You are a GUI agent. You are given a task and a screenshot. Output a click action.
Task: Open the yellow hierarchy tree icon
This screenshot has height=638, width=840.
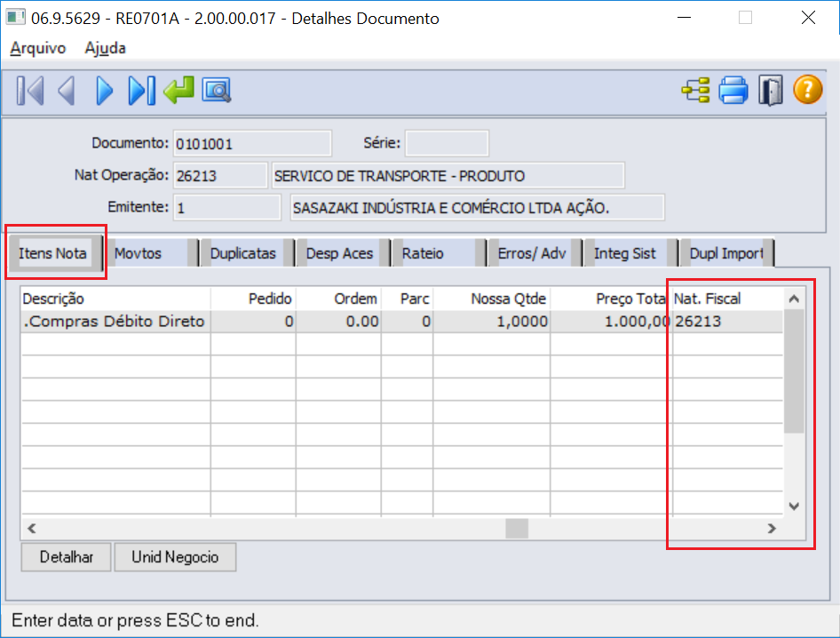(695, 90)
